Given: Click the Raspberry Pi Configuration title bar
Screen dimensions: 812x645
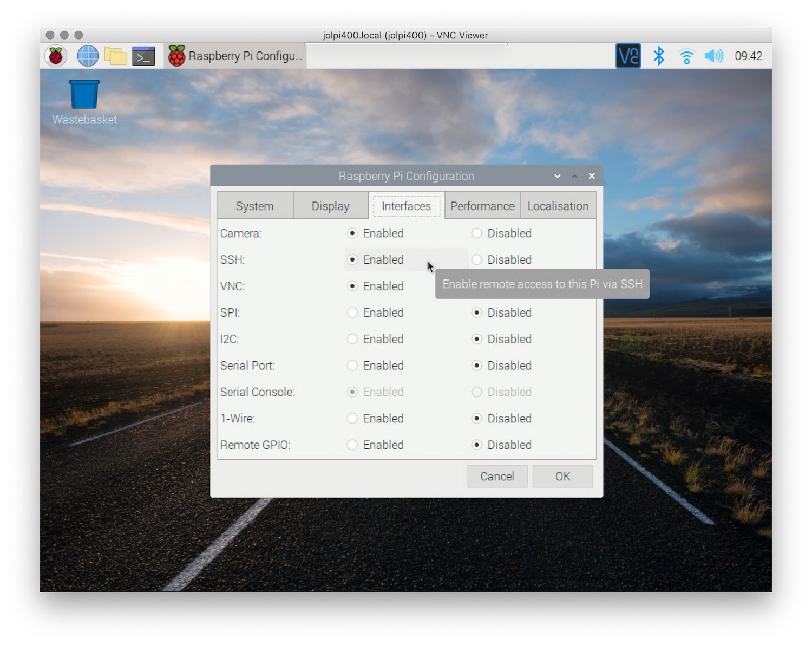Looking at the screenshot, I should pyautogui.click(x=406, y=176).
